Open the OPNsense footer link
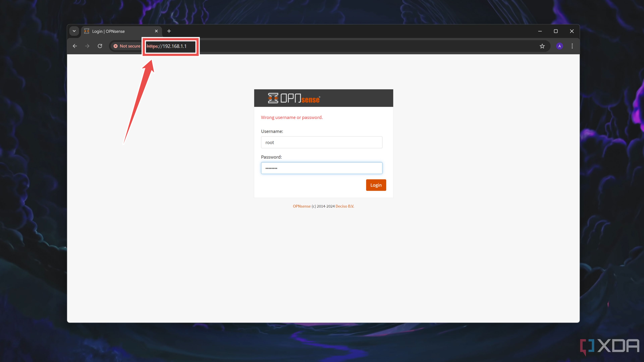The width and height of the screenshot is (644, 362). [x=302, y=206]
